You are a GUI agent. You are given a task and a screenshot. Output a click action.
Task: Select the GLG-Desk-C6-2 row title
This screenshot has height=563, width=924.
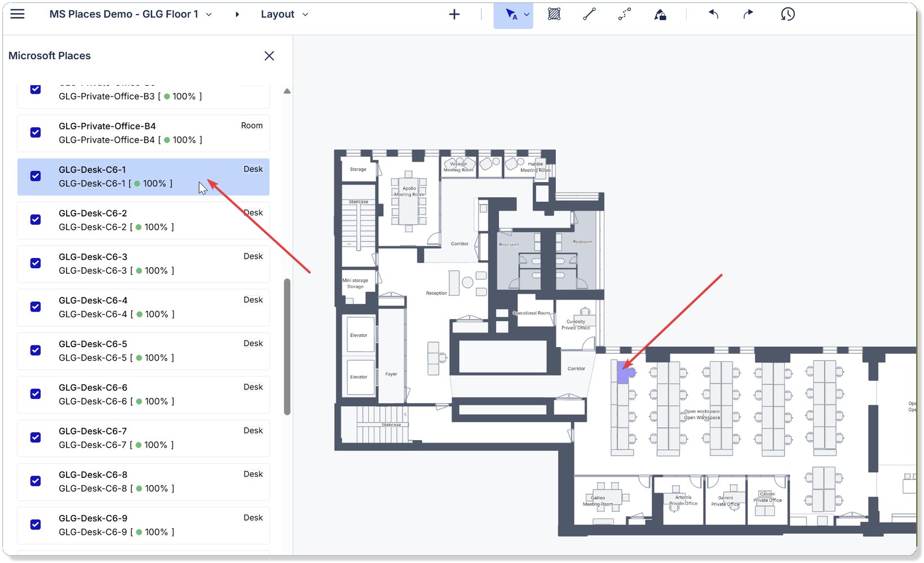[93, 213]
